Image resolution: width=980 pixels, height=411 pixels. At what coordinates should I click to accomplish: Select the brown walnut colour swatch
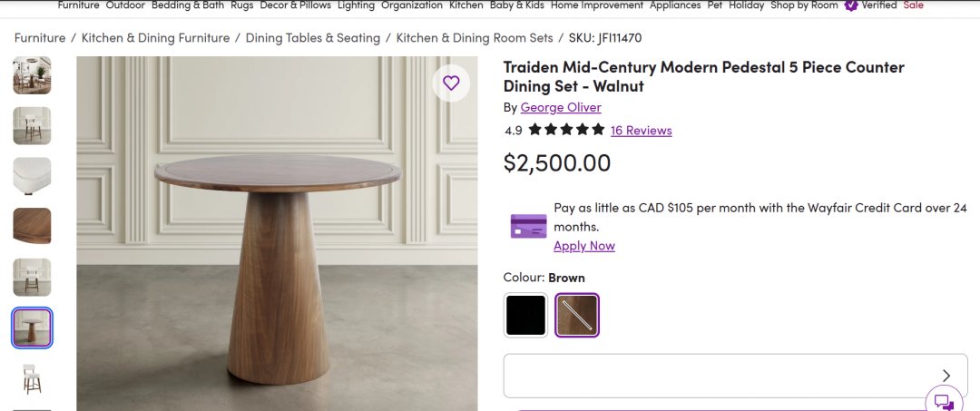point(577,315)
